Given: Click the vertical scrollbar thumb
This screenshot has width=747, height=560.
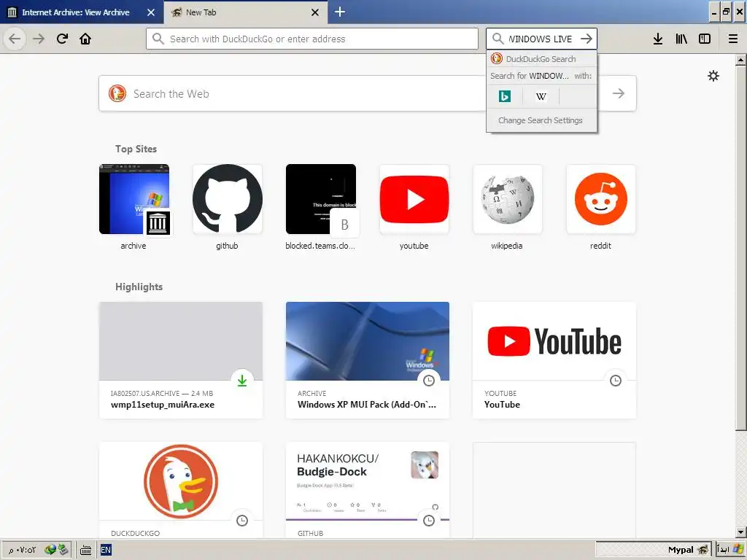Looking at the screenshot, I should [740, 248].
